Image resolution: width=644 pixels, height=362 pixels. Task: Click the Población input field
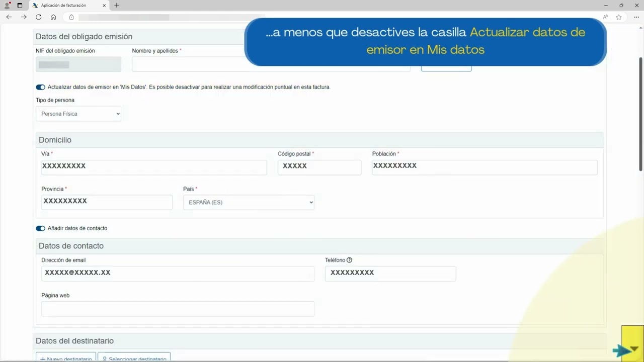pyautogui.click(x=485, y=167)
